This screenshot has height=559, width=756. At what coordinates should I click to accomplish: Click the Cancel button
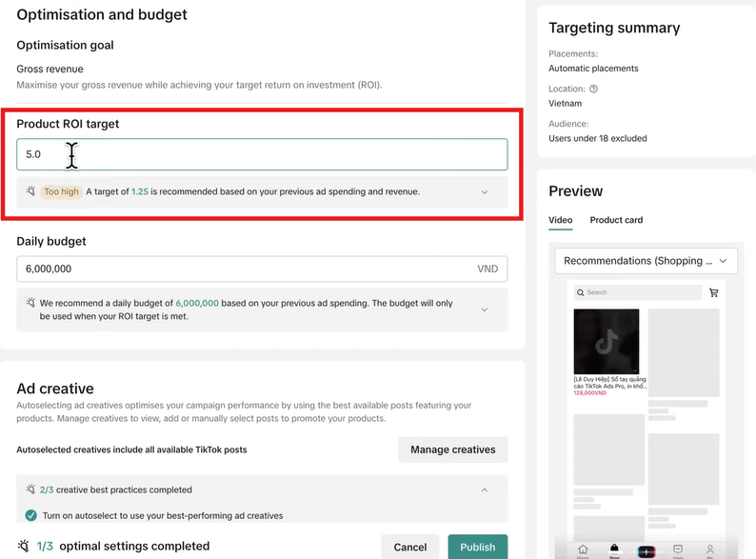410,547
